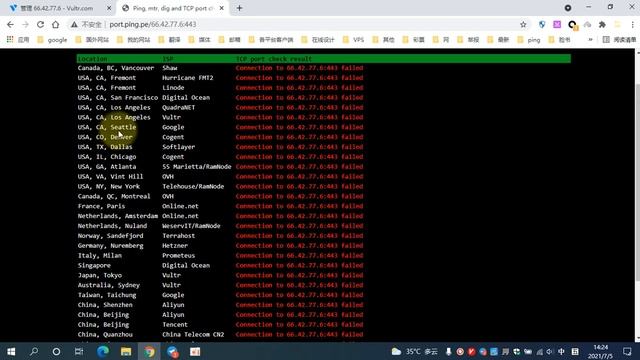Open the apps grid shortcut in bookmarks bar
The height and width of the screenshot is (360, 640).
(x=10, y=40)
